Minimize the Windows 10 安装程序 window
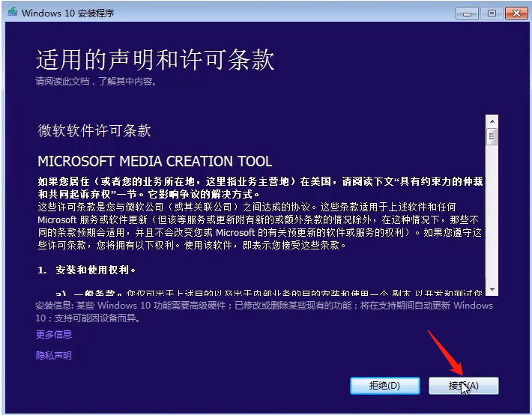This screenshot has height=415, width=532. coord(468,13)
